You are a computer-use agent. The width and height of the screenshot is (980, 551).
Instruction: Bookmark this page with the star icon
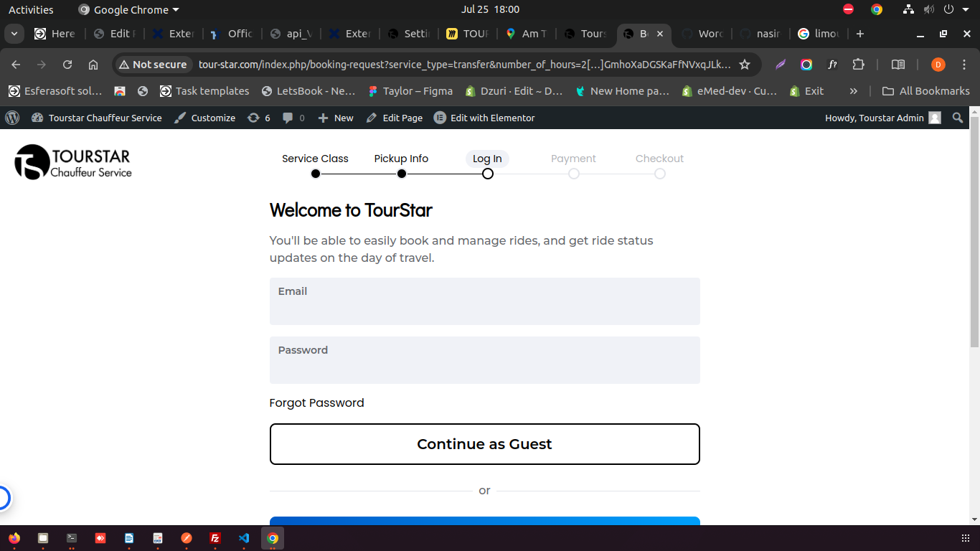(x=745, y=65)
